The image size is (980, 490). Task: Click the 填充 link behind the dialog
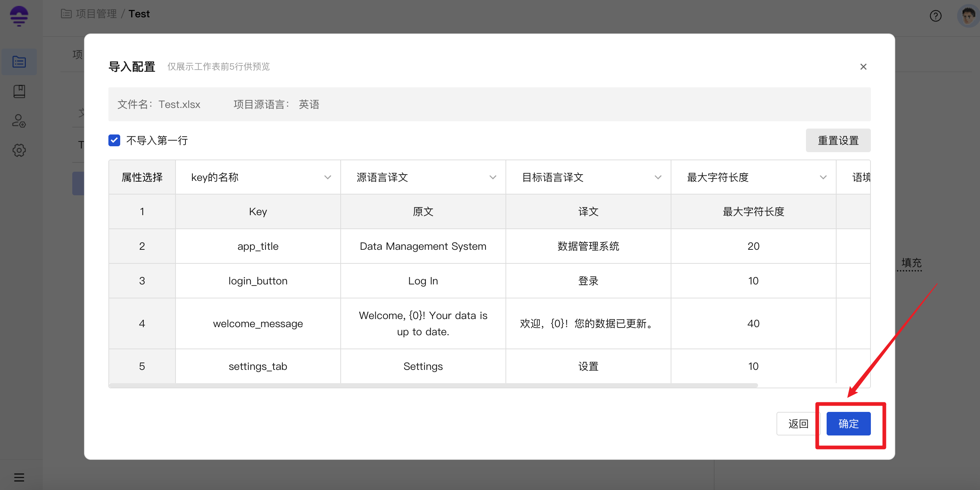911,263
